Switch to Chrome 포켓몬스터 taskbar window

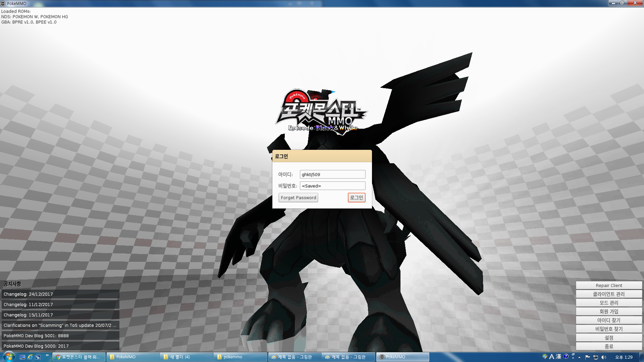click(79, 357)
